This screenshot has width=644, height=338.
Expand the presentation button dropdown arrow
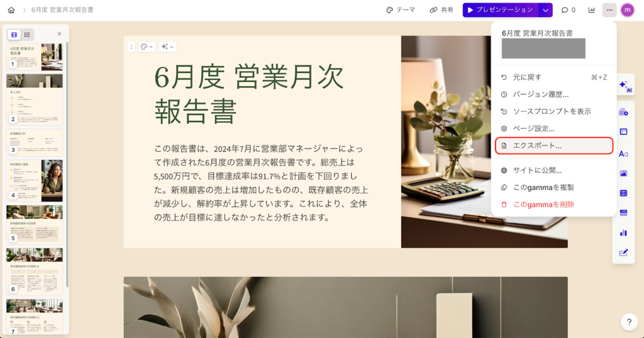(545, 10)
